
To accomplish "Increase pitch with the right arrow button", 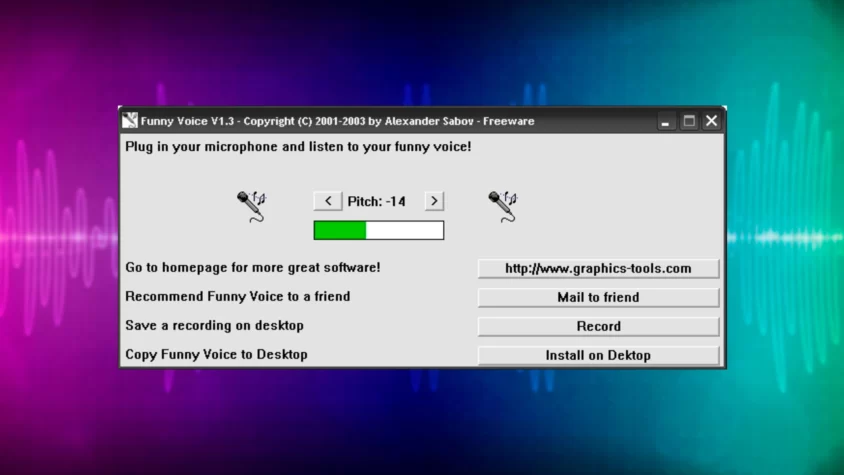I will pos(434,201).
